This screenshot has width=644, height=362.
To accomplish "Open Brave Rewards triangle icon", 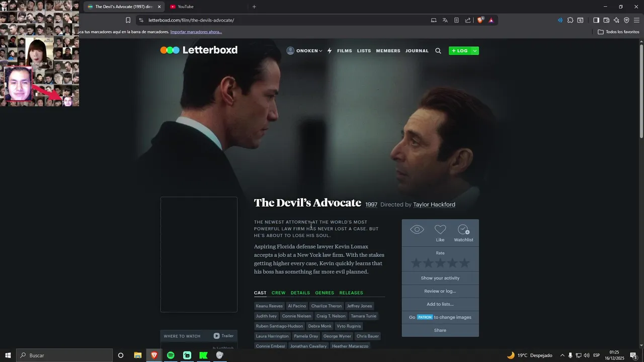I will [x=491, y=20].
